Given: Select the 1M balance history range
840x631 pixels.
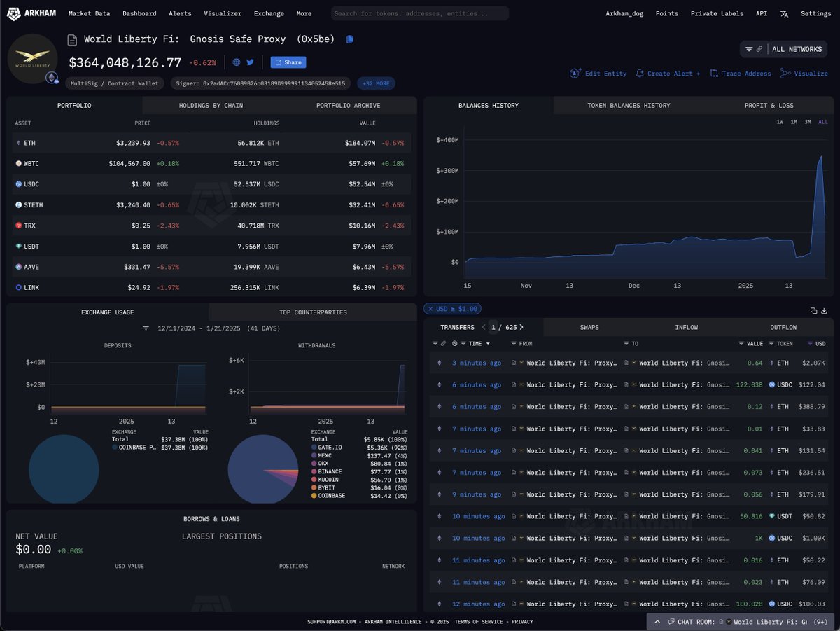Looking at the screenshot, I should click(x=794, y=122).
